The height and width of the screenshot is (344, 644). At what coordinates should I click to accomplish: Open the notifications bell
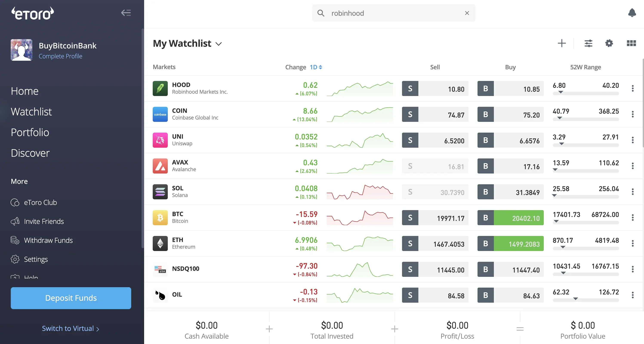coord(632,13)
